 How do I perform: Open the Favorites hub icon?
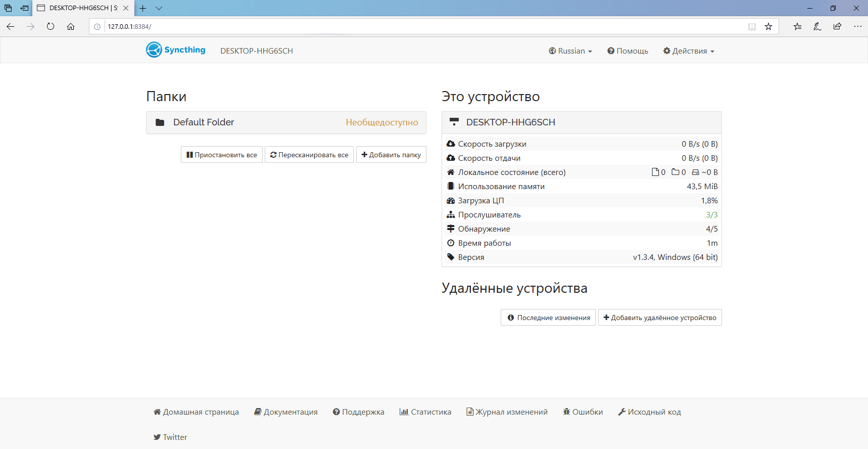[797, 26]
